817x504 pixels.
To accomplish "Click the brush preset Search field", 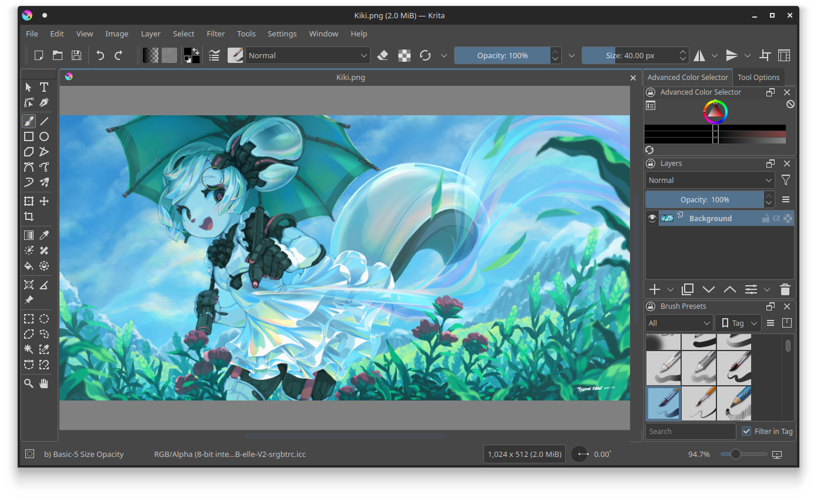I will click(690, 431).
